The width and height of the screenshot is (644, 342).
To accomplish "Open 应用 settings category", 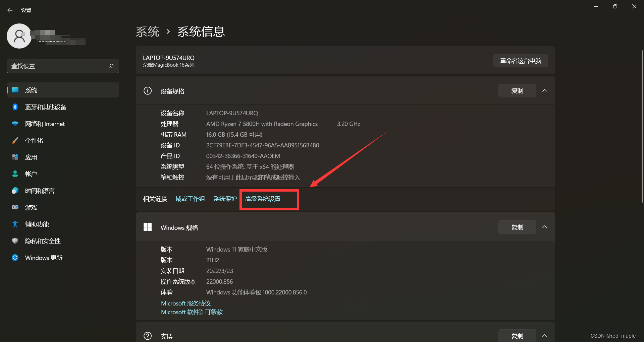I will [63, 157].
